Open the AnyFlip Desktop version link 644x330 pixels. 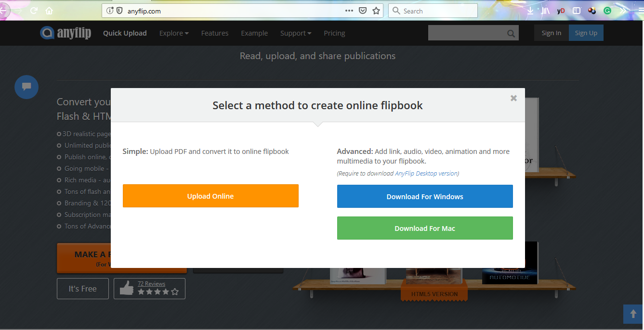(426, 173)
